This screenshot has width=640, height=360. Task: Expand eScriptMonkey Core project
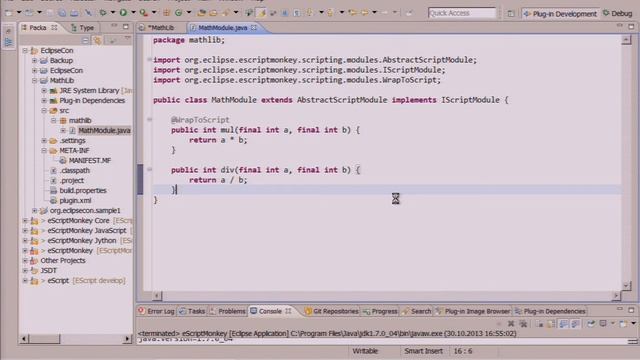[25, 220]
